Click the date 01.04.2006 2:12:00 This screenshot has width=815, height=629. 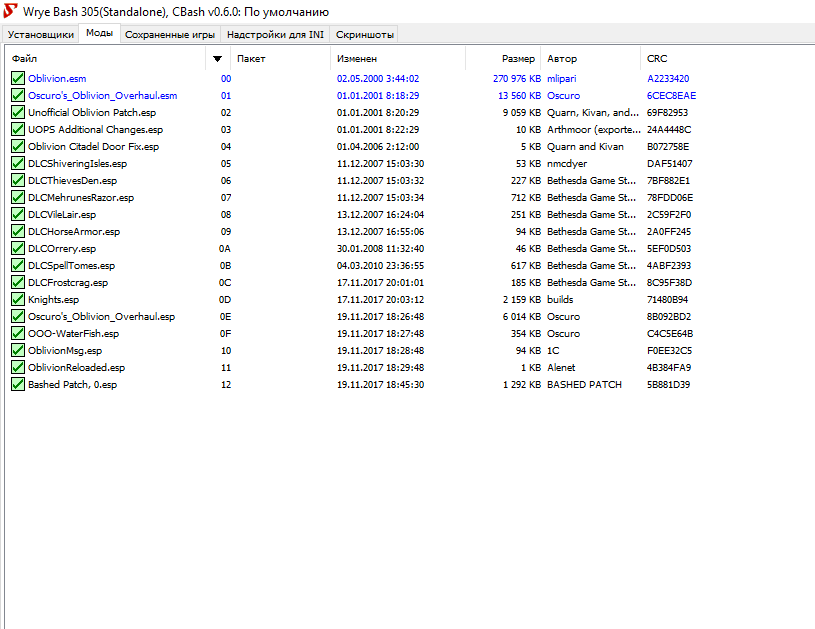(378, 147)
